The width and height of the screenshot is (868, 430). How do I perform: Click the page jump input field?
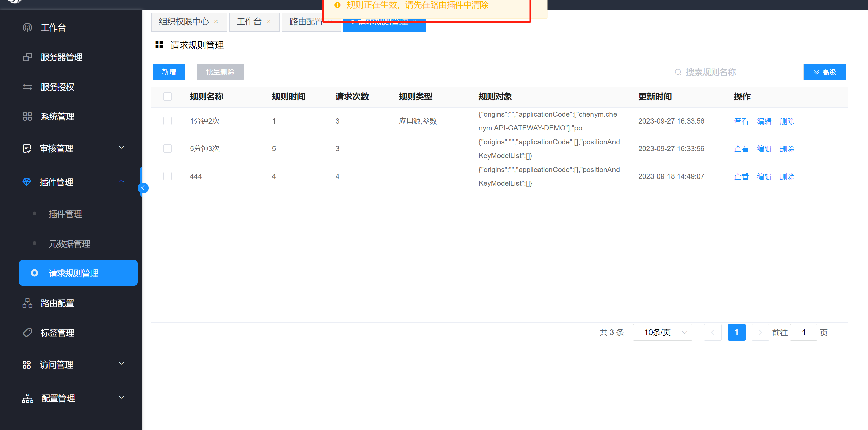pos(804,332)
